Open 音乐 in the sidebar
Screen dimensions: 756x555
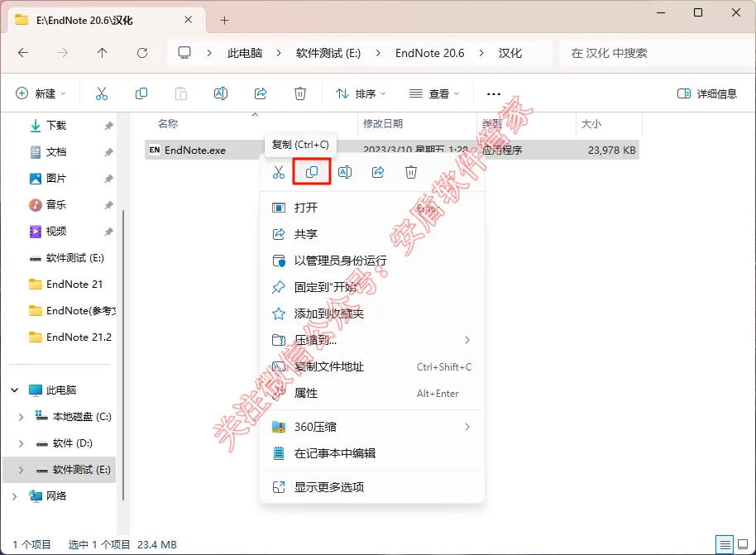click(x=56, y=205)
